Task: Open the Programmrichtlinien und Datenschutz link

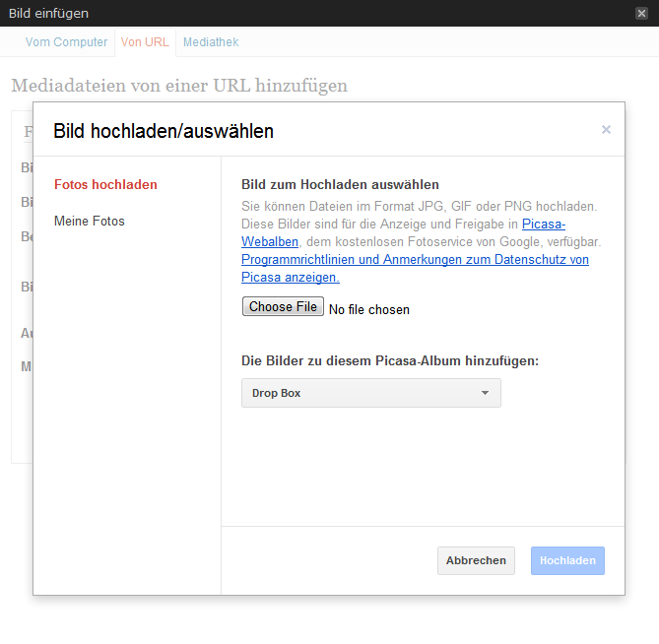Action: pos(415,260)
